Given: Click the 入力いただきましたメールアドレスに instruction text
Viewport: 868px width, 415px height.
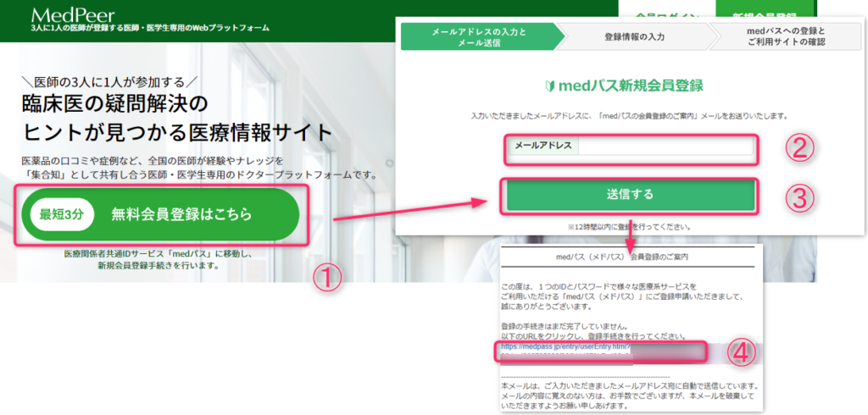Looking at the screenshot, I should tap(630, 118).
